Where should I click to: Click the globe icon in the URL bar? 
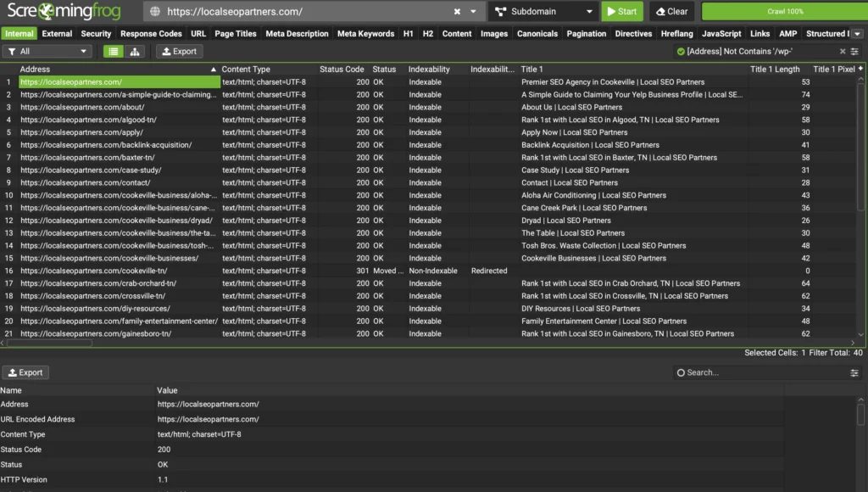(x=155, y=11)
